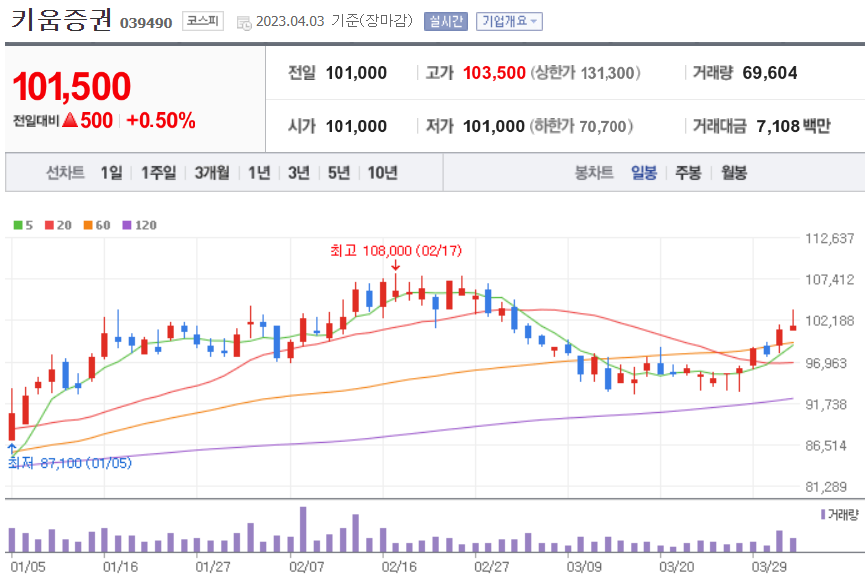Select the 1일 line chart tab
The height and width of the screenshot is (578, 865).
coord(111,173)
